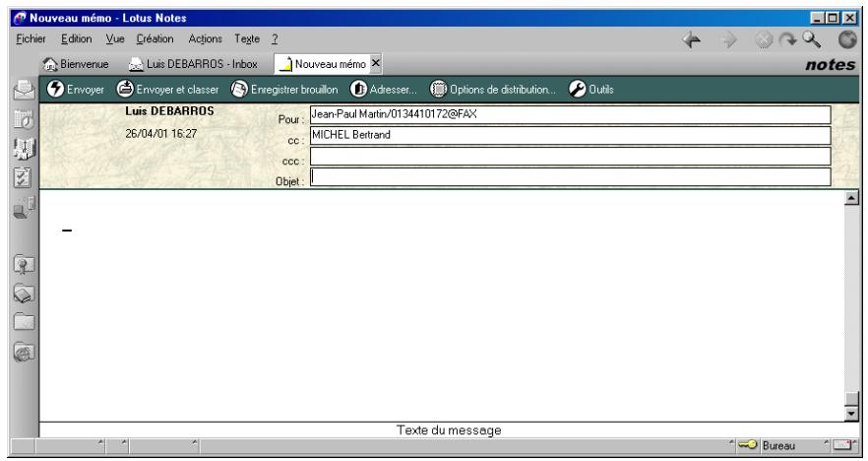This screenshot has width=868, height=461.
Task: Click into the Pour recipient field
Action: 570,114
